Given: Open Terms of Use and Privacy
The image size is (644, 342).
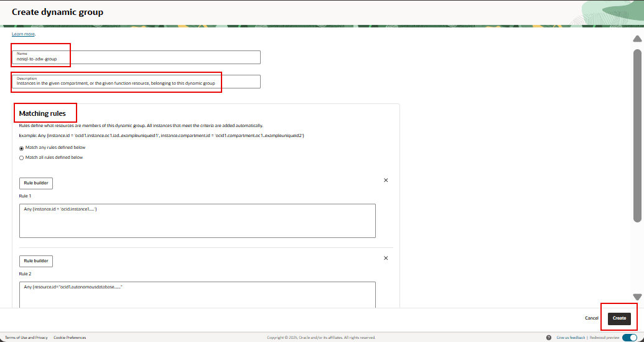Looking at the screenshot, I should pyautogui.click(x=26, y=338).
